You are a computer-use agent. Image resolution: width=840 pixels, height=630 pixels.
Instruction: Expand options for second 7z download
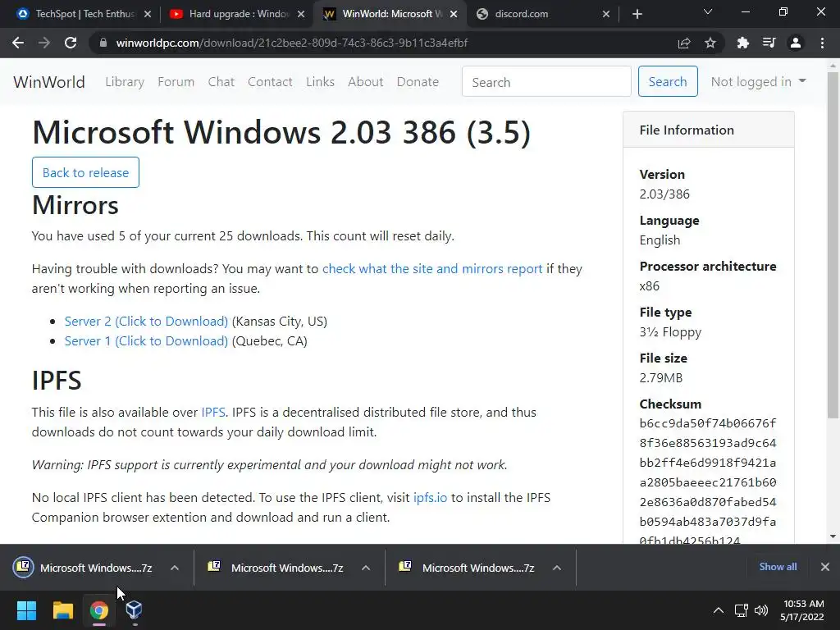coord(366,568)
